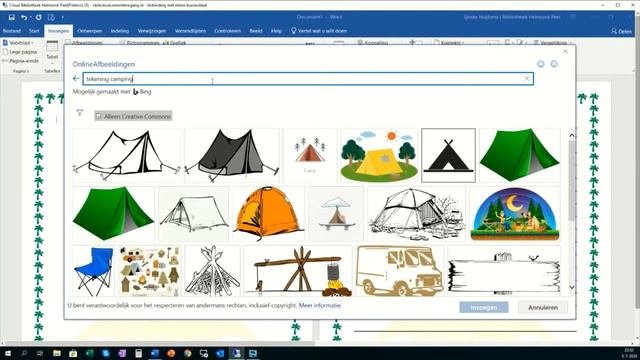Open the Verzendlijsten tab
640x360 pixels.
pyautogui.click(x=190, y=31)
